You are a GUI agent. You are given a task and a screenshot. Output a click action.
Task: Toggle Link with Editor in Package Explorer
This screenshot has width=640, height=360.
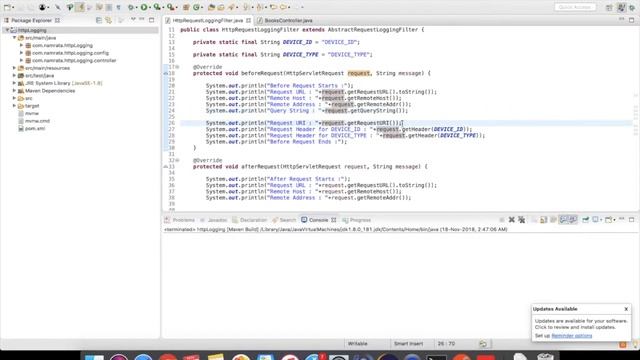tap(109, 20)
